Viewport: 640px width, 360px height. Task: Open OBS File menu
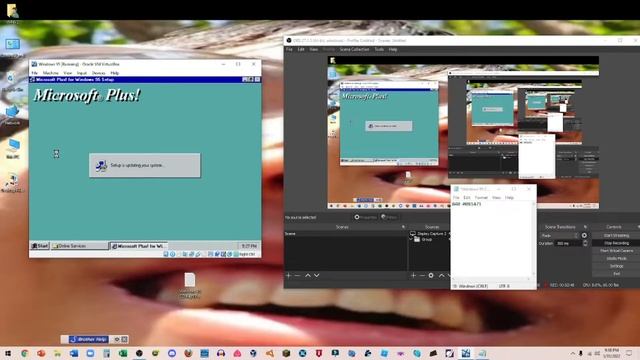[x=289, y=49]
